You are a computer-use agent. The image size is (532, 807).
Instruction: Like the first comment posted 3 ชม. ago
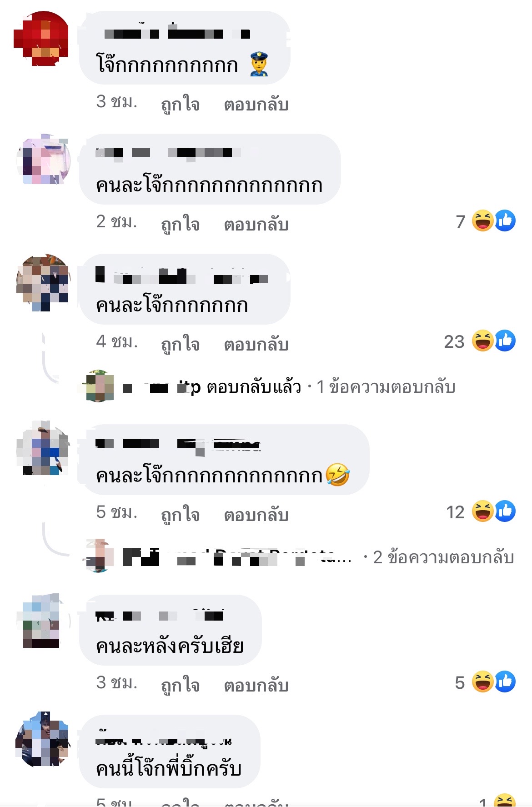[181, 104]
